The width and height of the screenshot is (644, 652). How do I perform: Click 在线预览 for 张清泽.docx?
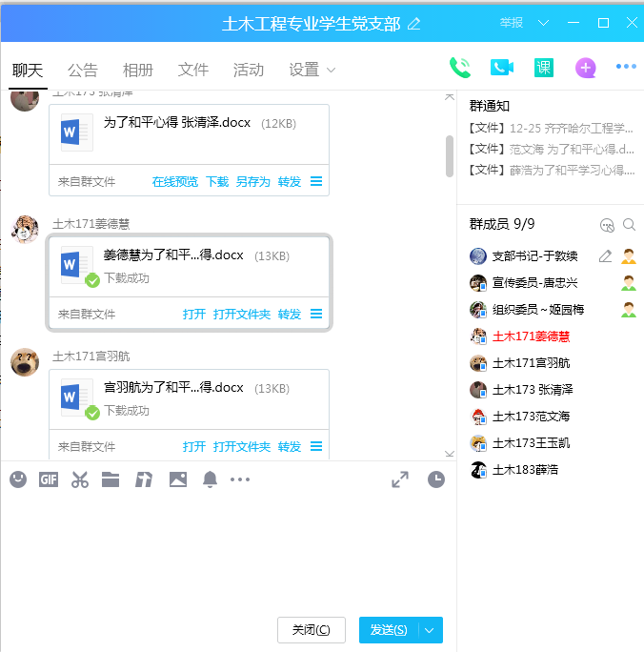click(175, 181)
